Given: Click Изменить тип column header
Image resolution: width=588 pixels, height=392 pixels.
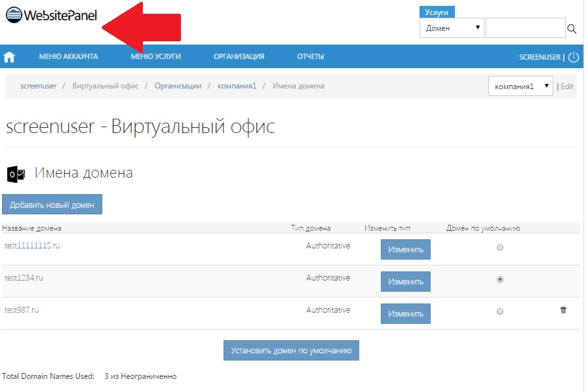Looking at the screenshot, I should pos(387,228).
